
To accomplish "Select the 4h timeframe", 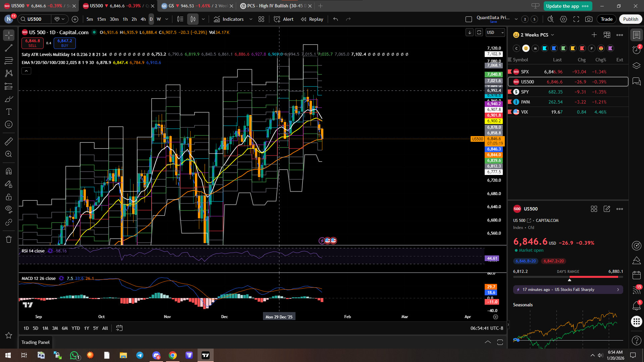I will [143, 19].
